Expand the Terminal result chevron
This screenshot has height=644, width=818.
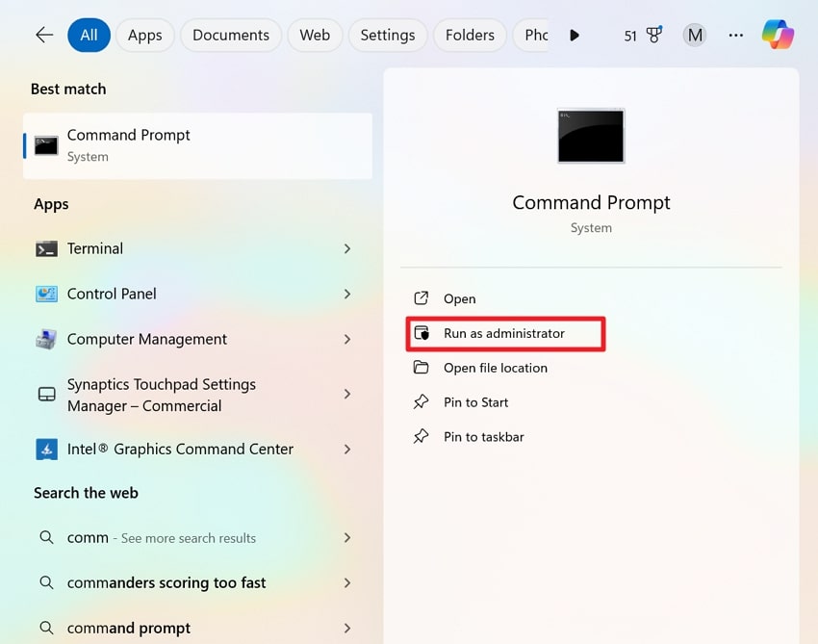[x=346, y=248]
